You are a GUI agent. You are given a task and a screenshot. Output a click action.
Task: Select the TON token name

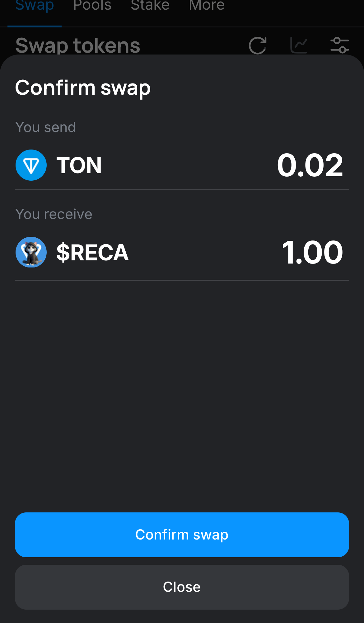(79, 165)
